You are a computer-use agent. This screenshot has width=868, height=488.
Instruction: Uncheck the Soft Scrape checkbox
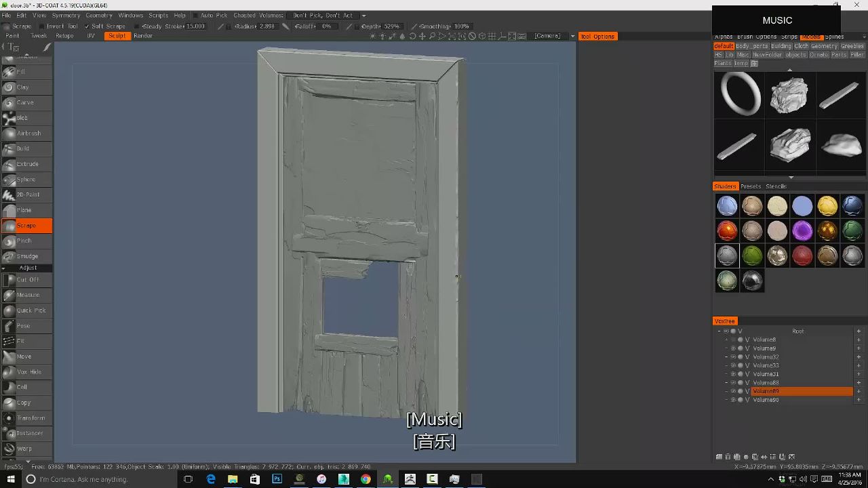point(86,26)
